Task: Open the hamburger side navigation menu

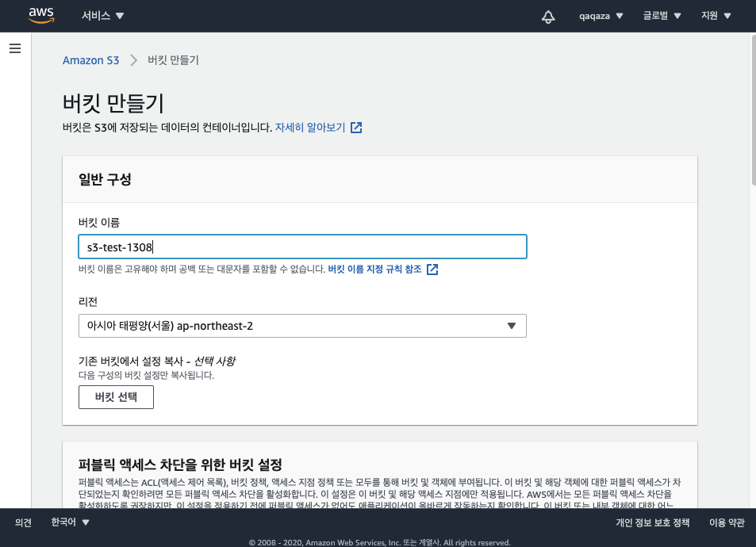Action: [x=14, y=48]
